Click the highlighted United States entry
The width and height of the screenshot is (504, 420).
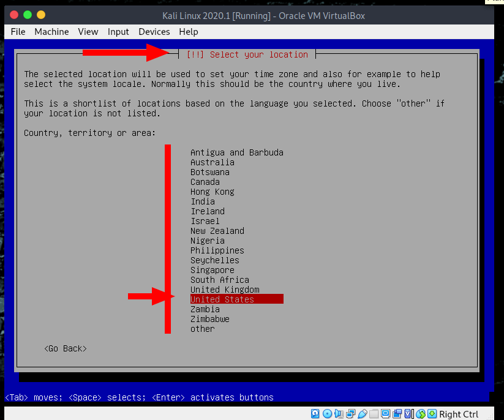point(236,299)
